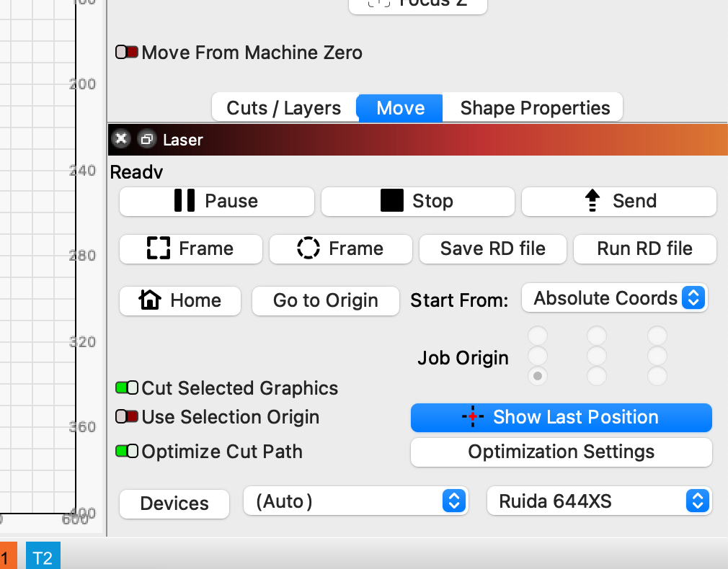Open the Shape Properties tab
Image resolution: width=728 pixels, height=569 pixels.
[535, 108]
